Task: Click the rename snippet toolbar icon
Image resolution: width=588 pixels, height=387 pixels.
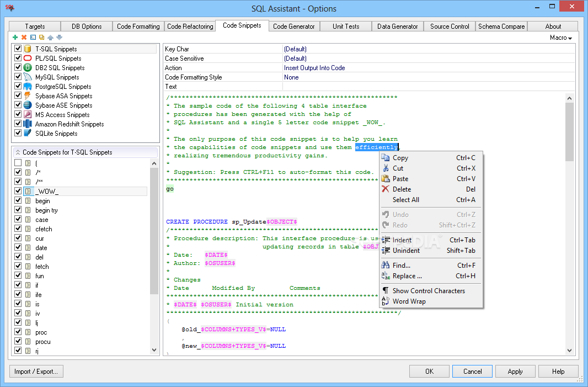Action: tap(33, 37)
